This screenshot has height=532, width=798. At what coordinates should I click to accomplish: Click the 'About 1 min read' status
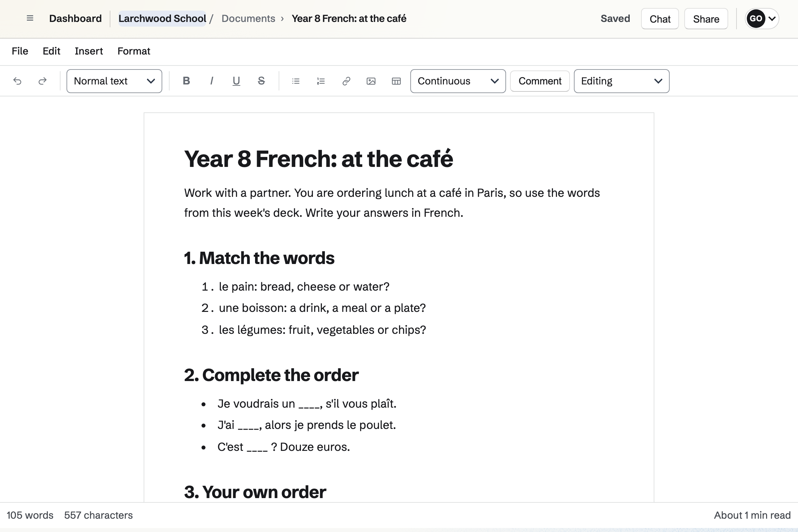point(752,515)
